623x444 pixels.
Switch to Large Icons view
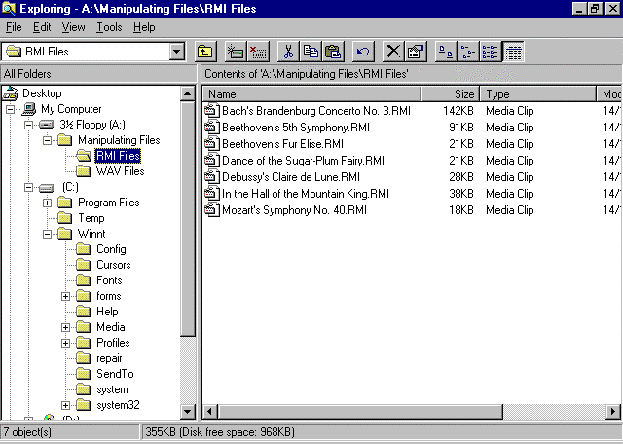click(x=447, y=51)
